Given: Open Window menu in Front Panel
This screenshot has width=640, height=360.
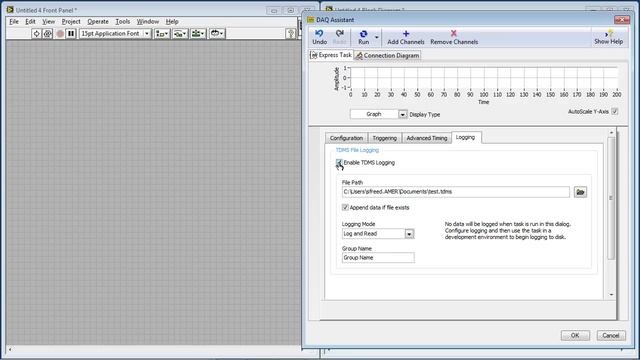Looking at the screenshot, I should point(147,22).
